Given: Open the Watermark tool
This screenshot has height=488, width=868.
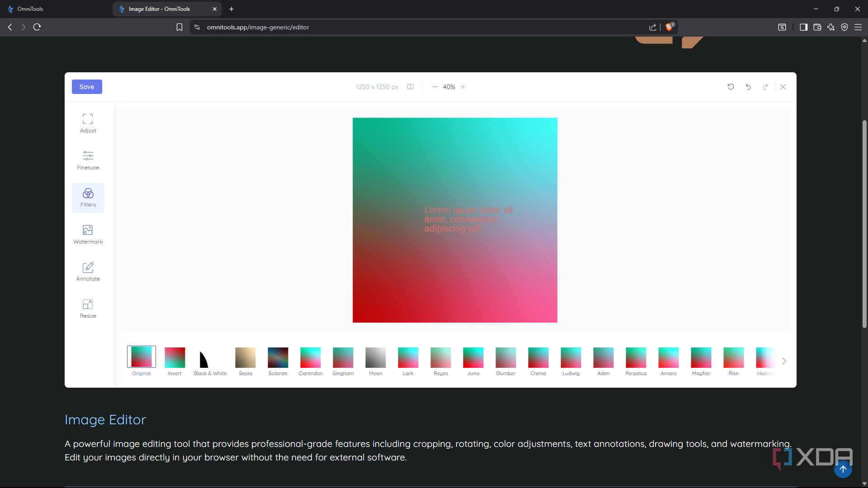Looking at the screenshot, I should [88, 235].
